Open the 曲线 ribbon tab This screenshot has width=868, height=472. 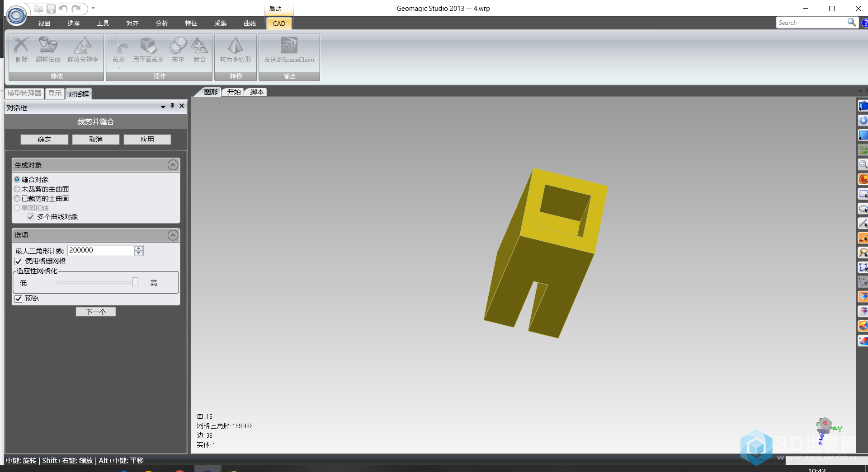250,23
